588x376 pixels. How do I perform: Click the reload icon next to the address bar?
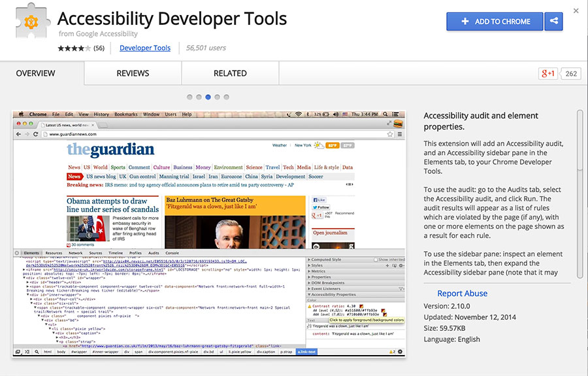coord(36,134)
